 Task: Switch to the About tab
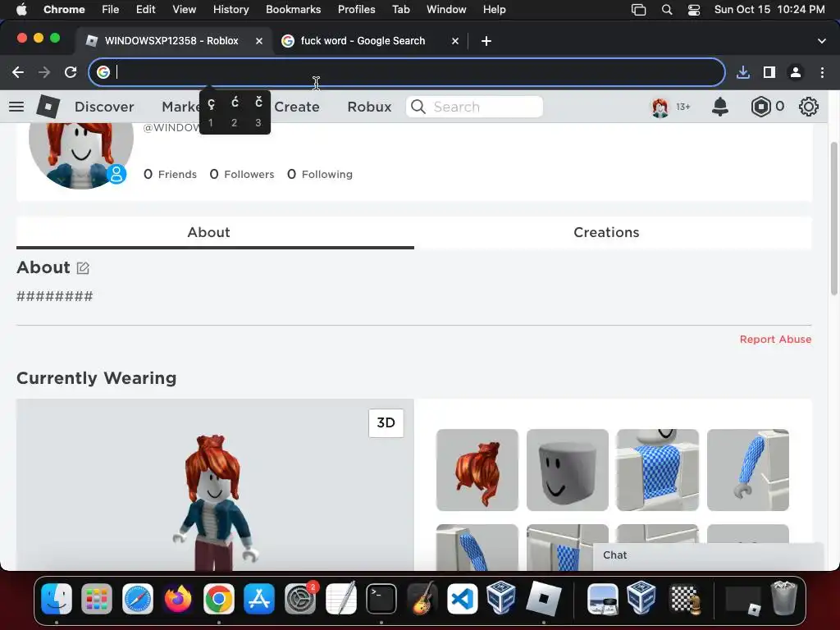point(208,232)
